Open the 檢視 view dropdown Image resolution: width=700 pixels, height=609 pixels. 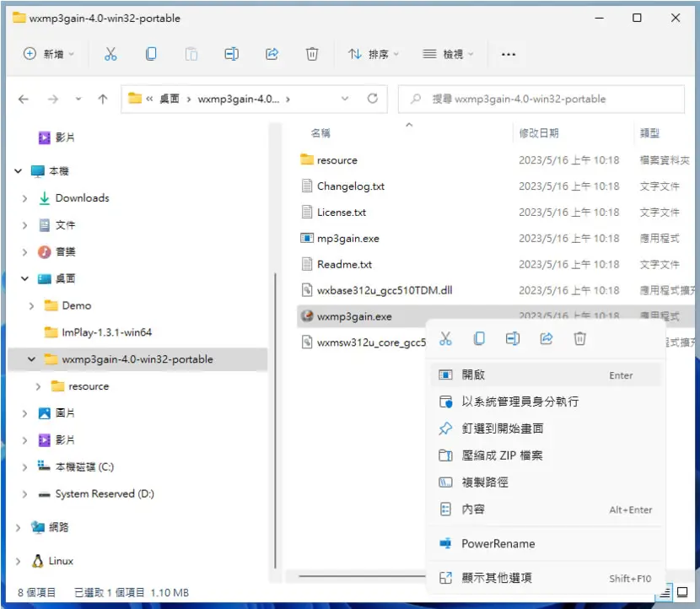448,54
